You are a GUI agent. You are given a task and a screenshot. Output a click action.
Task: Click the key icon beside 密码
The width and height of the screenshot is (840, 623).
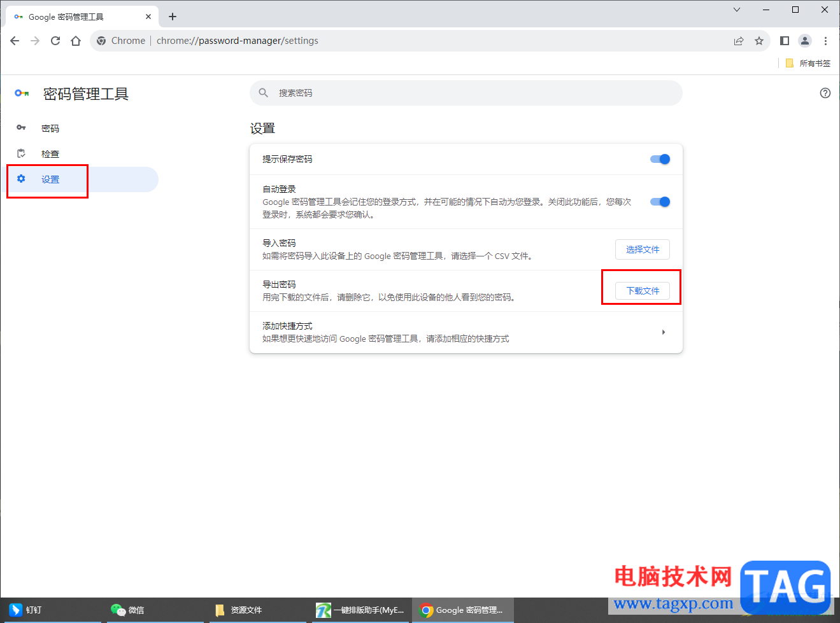[x=21, y=128]
